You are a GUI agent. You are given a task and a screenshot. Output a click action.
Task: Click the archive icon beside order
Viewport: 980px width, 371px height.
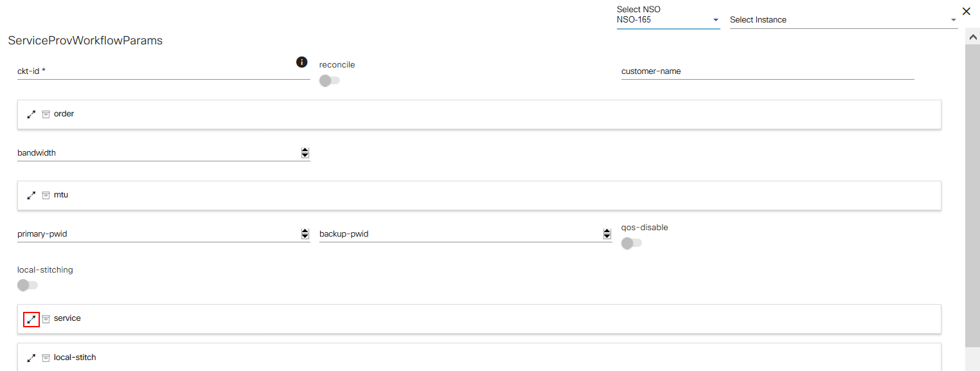pos(46,114)
